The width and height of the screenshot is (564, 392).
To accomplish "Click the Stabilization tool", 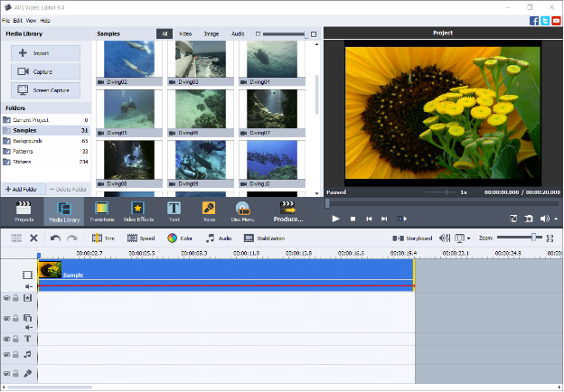I will pos(265,238).
